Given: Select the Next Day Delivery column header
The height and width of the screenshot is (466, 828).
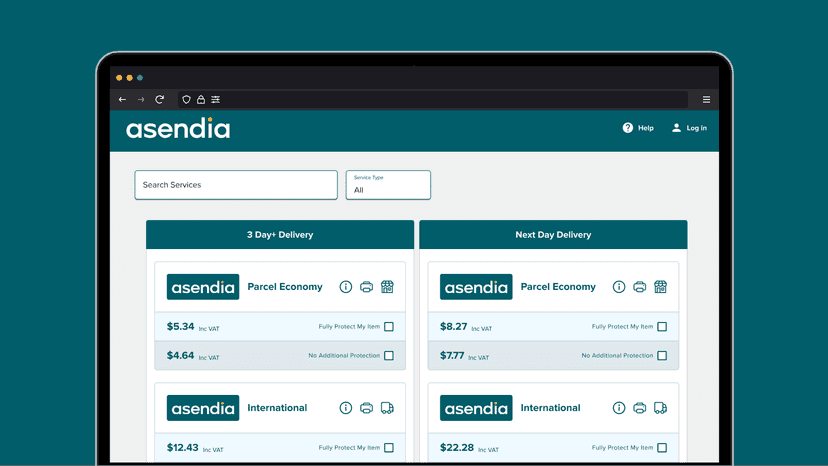Looking at the screenshot, I should pos(553,235).
